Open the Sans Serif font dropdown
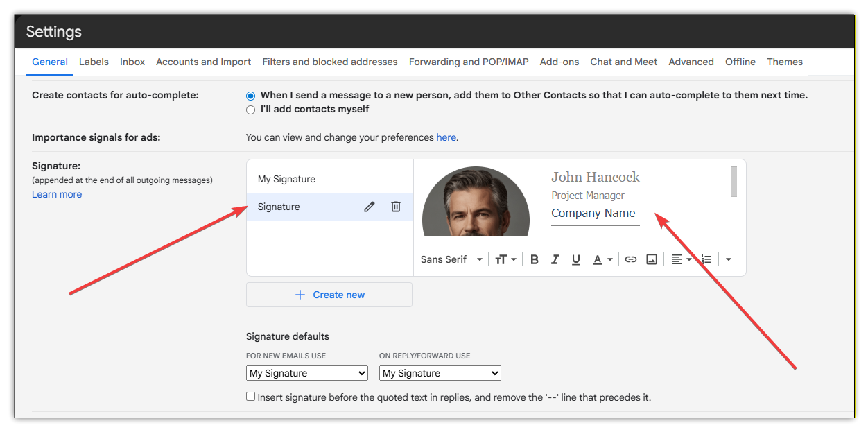 (451, 259)
